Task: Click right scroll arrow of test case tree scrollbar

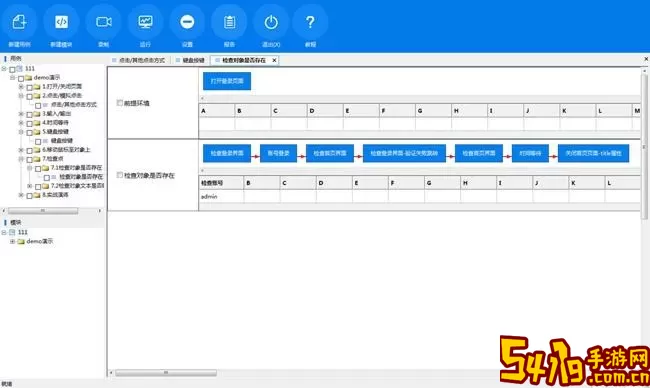Action: (100, 211)
